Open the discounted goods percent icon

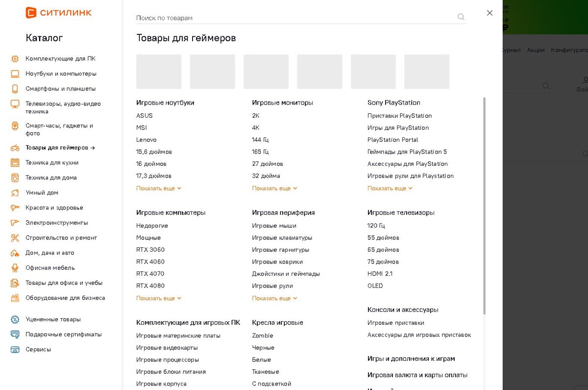tap(15, 320)
